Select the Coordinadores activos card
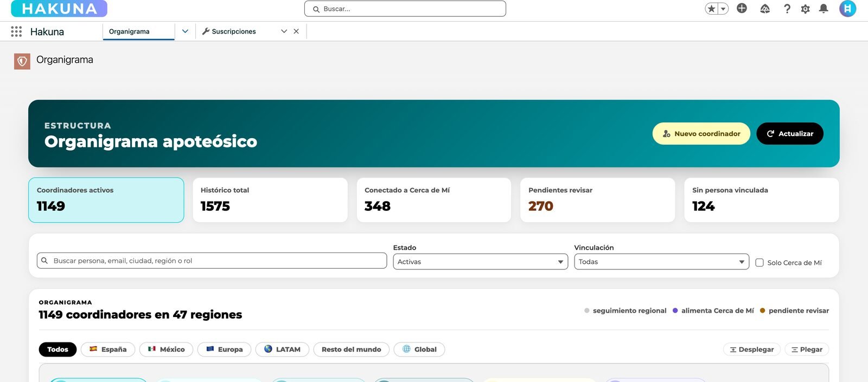This screenshot has height=382, width=868. point(106,200)
